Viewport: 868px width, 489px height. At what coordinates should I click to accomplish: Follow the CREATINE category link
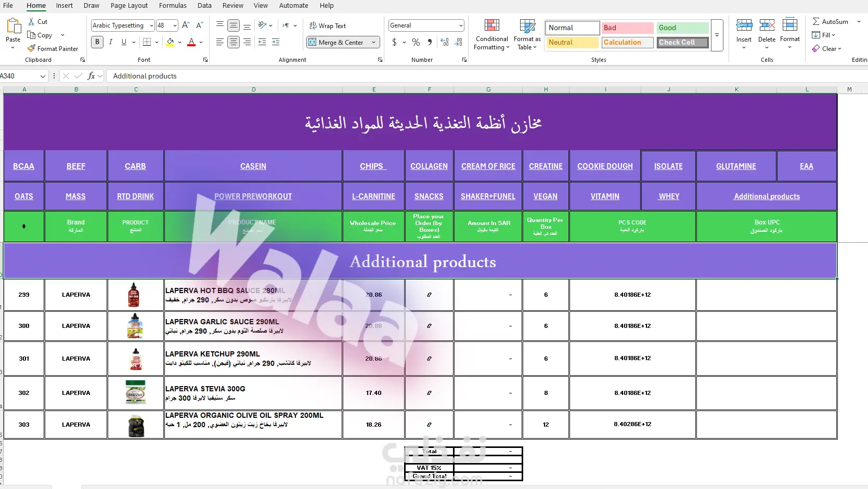tap(546, 166)
